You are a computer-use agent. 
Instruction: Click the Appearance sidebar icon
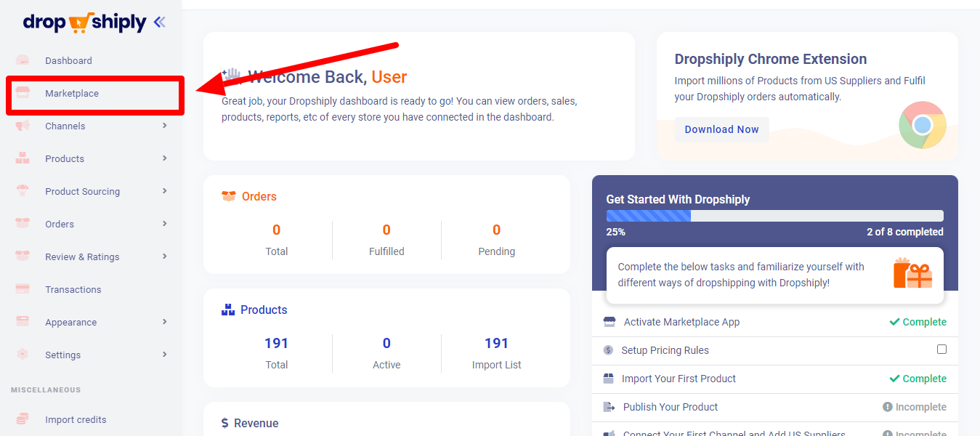[x=23, y=322]
